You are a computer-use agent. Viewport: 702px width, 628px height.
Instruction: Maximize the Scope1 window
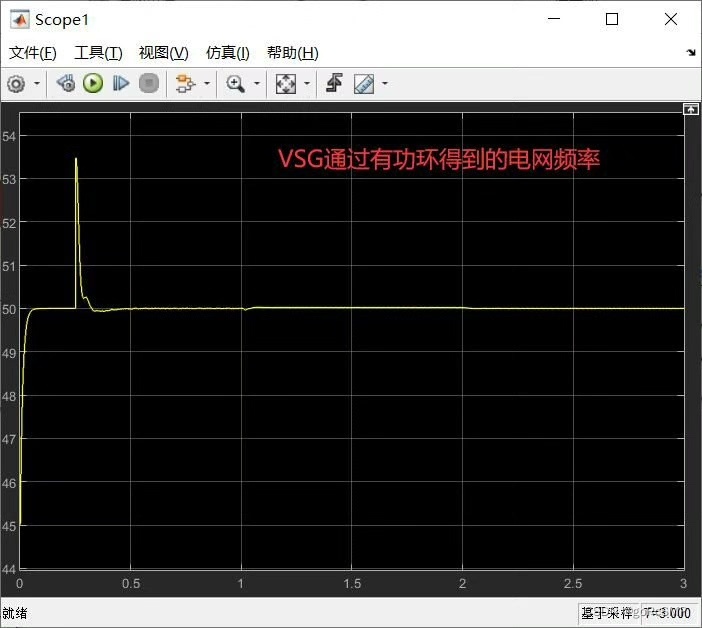click(612, 19)
